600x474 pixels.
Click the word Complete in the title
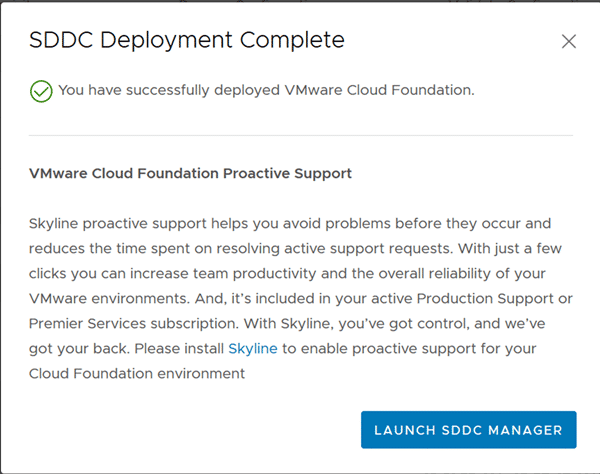tap(292, 40)
